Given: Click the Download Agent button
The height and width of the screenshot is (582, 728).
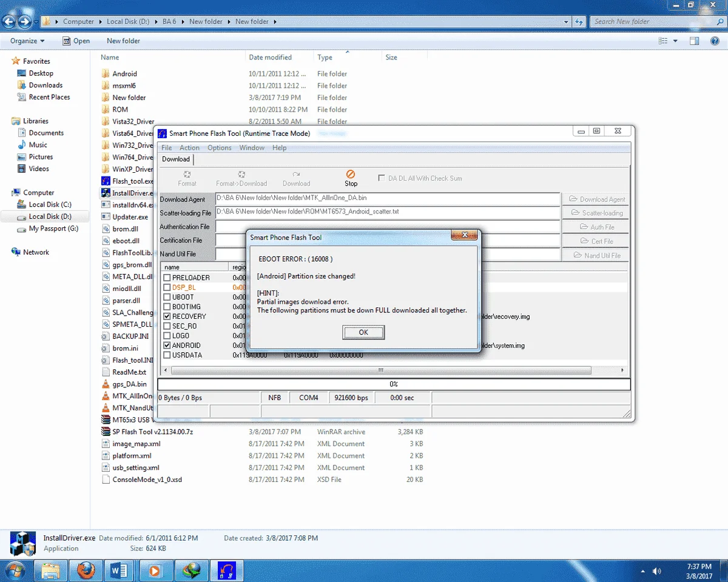Looking at the screenshot, I should click(x=595, y=199).
